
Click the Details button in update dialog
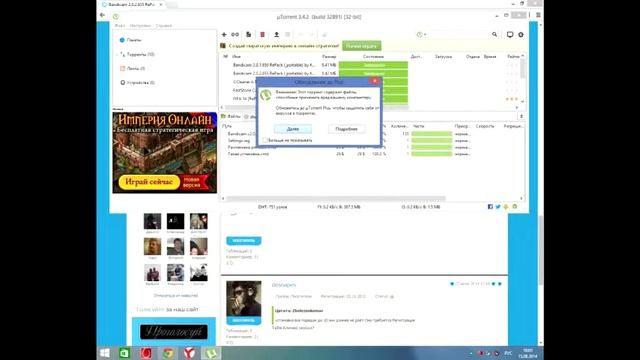point(346,129)
